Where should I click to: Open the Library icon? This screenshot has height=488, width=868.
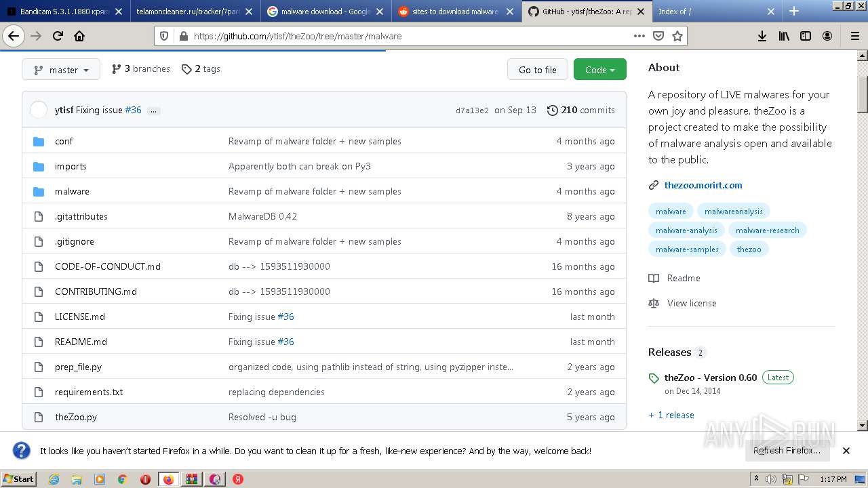click(x=784, y=36)
